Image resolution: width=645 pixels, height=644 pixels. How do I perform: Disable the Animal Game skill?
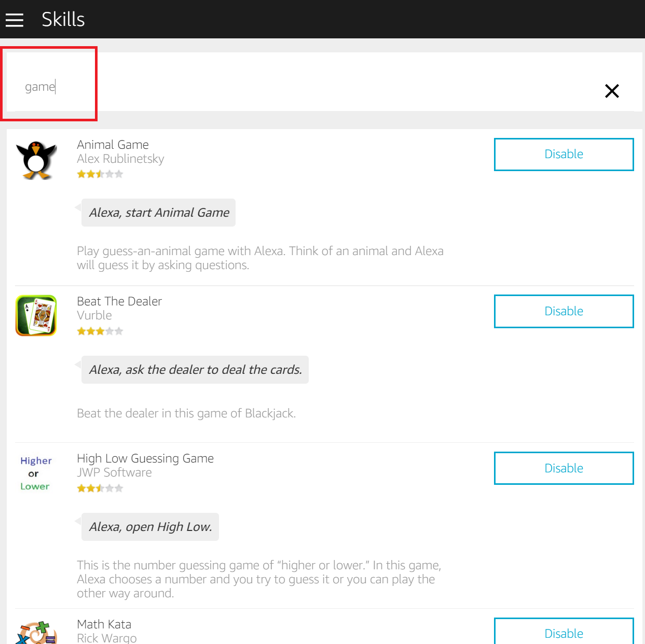point(564,155)
